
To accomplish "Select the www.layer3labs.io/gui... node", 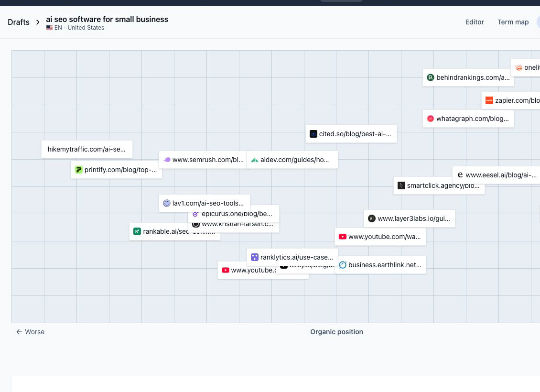I will click(410, 218).
